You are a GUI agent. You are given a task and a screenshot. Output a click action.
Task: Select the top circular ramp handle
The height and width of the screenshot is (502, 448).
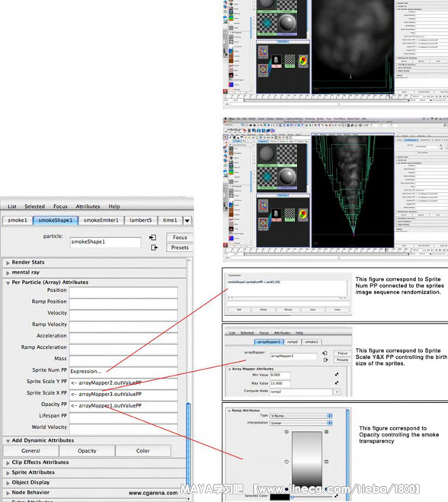tap(286, 432)
